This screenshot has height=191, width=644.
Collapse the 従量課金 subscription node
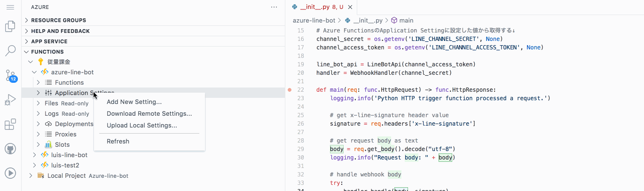(x=31, y=62)
